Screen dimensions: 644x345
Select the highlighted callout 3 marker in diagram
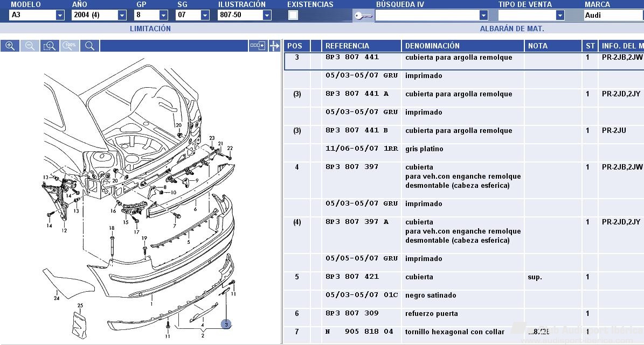[226, 325]
